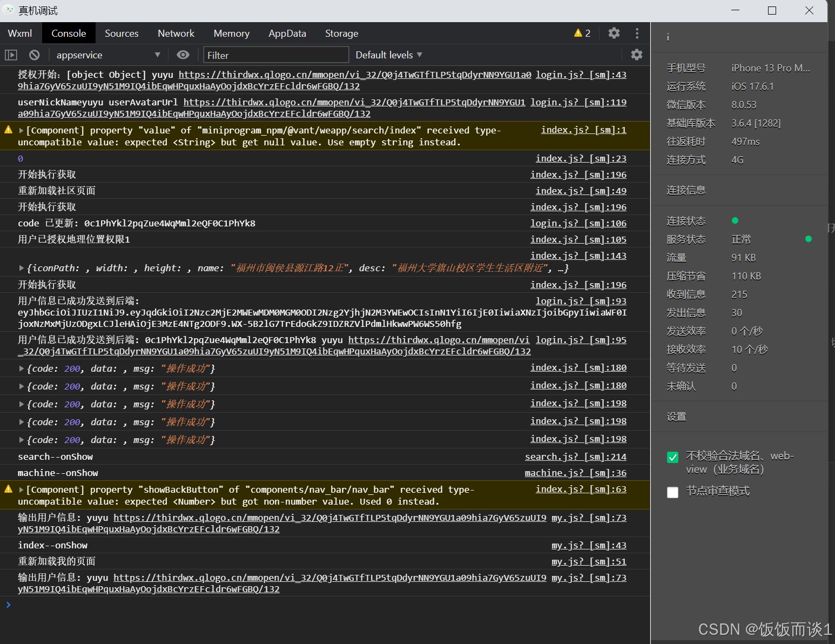Click the blue 0 console output value
Screen dimensions: 835x644
click(x=21, y=159)
